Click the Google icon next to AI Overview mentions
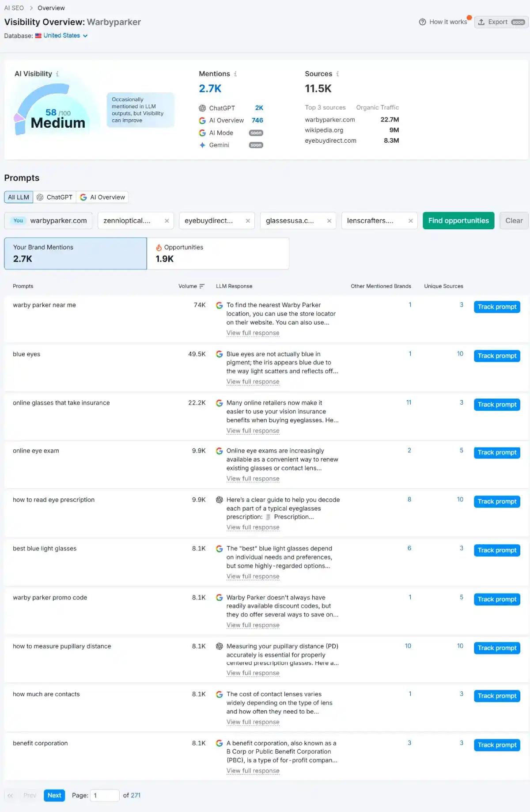530x812 pixels. (x=202, y=121)
